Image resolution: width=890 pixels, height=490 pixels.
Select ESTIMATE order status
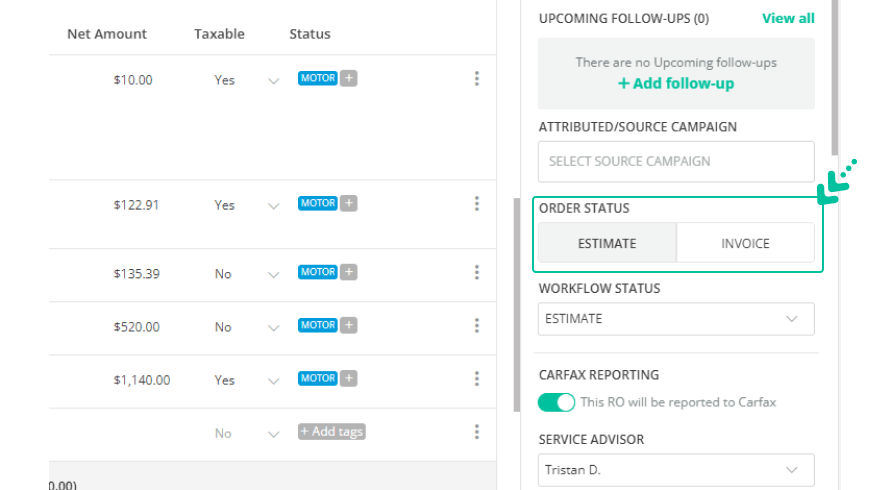[x=607, y=243]
